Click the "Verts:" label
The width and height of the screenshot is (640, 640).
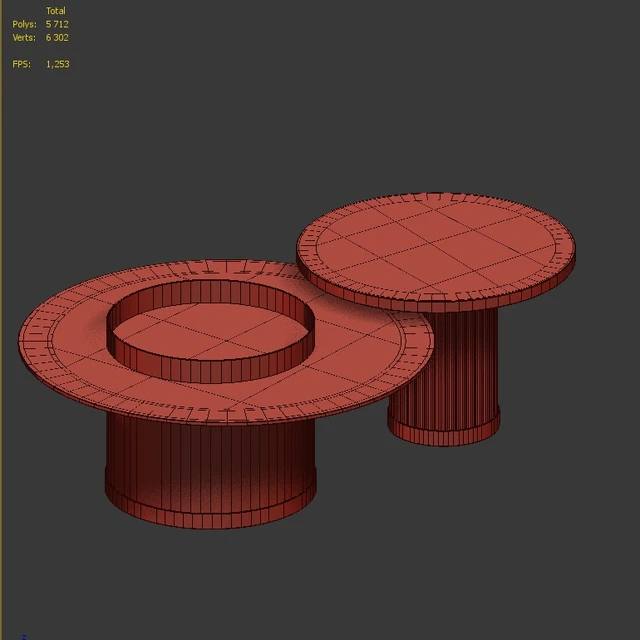pyautogui.click(x=24, y=38)
